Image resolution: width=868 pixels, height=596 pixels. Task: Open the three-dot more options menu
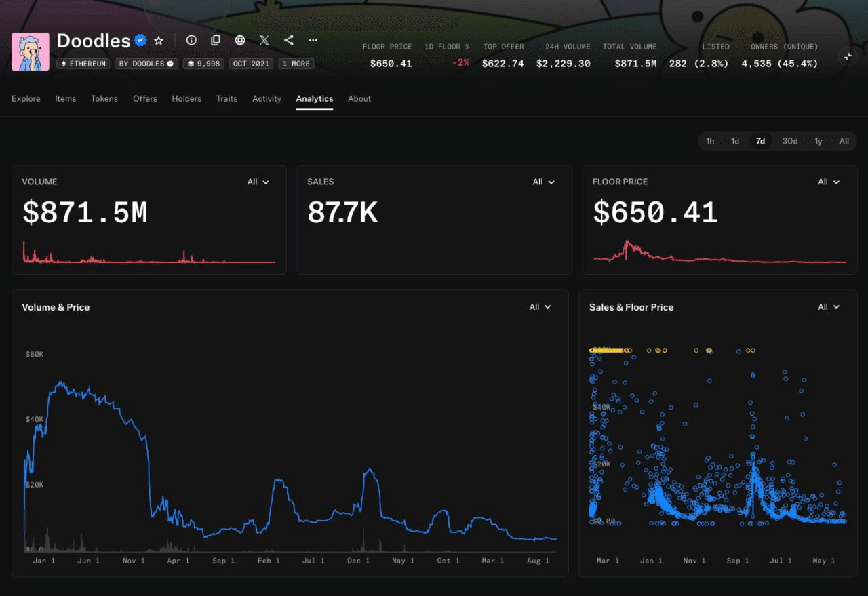click(x=313, y=40)
